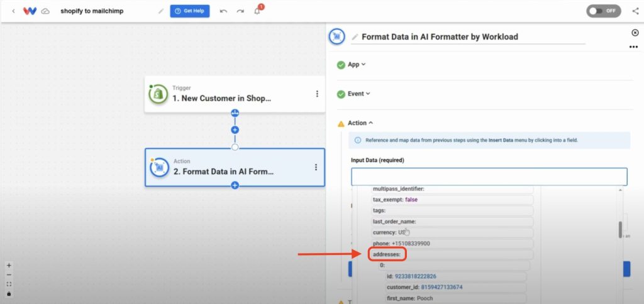The image size is (644, 304).
Task: Open the Trigger step's three-dot menu
Action: 317,94
